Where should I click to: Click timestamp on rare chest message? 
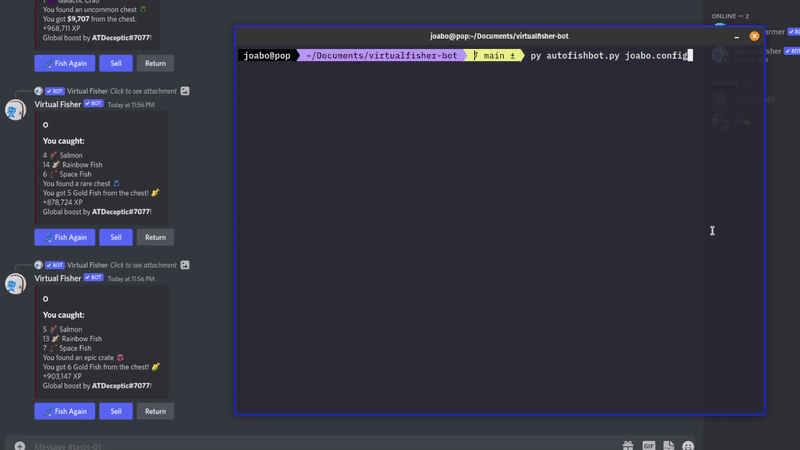[x=131, y=105]
